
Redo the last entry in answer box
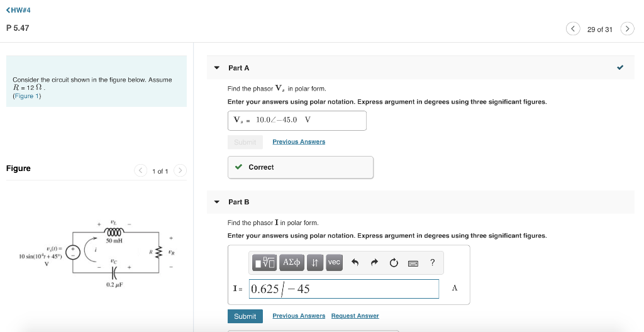(x=374, y=263)
